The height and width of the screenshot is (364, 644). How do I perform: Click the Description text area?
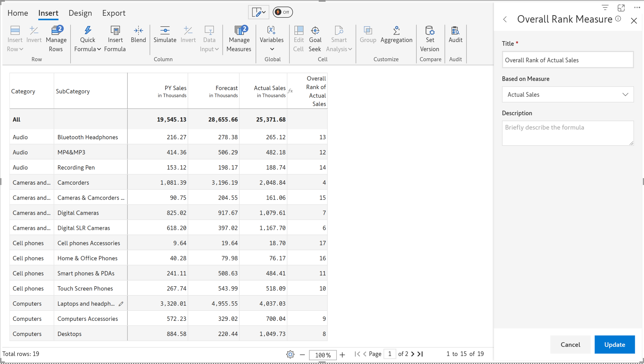[x=567, y=133]
